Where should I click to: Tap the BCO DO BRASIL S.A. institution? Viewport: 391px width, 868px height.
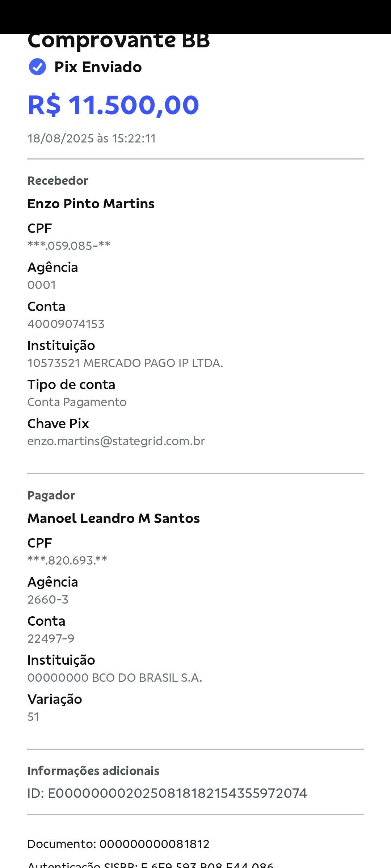click(x=114, y=678)
